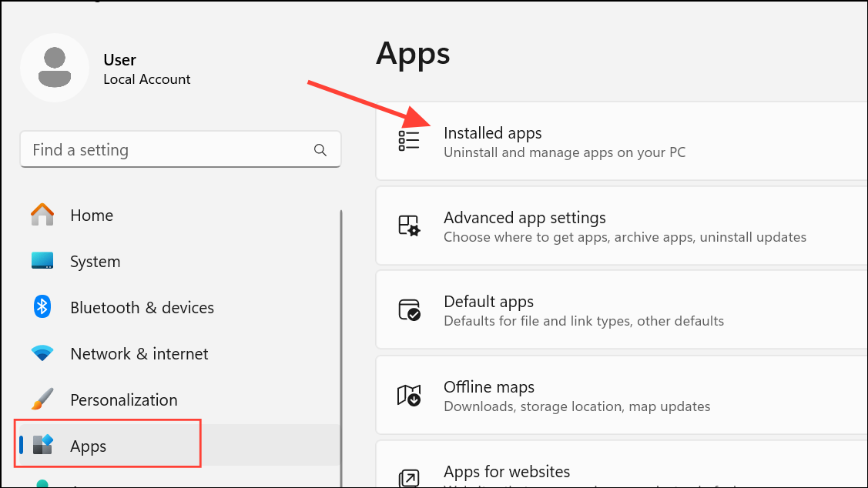Click the Bluetooth symbol icon

(x=42, y=306)
